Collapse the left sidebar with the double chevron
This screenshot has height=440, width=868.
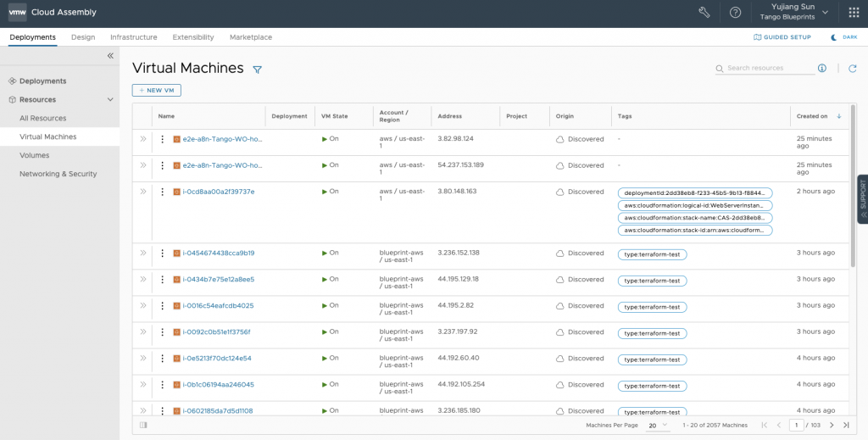(110, 56)
